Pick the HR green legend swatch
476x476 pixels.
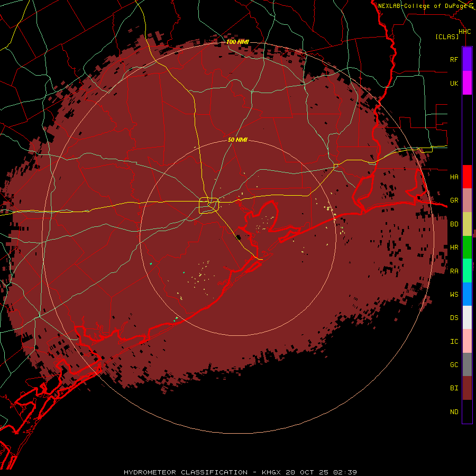467,247
